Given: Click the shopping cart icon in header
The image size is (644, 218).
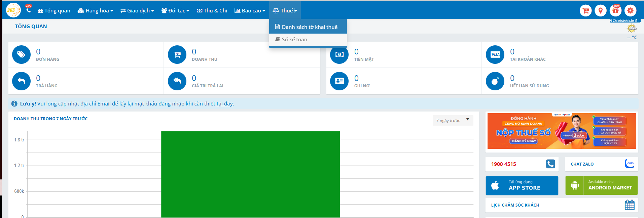Looking at the screenshot, I should [x=585, y=11].
